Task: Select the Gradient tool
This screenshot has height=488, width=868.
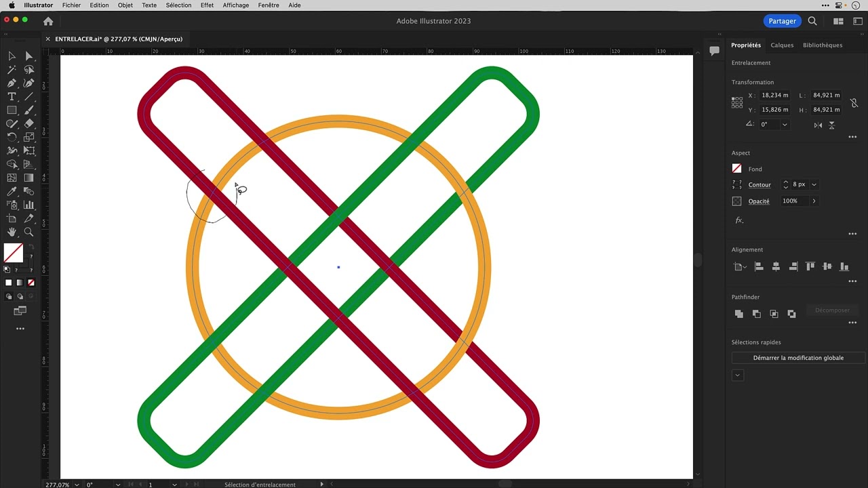Action: (28, 178)
